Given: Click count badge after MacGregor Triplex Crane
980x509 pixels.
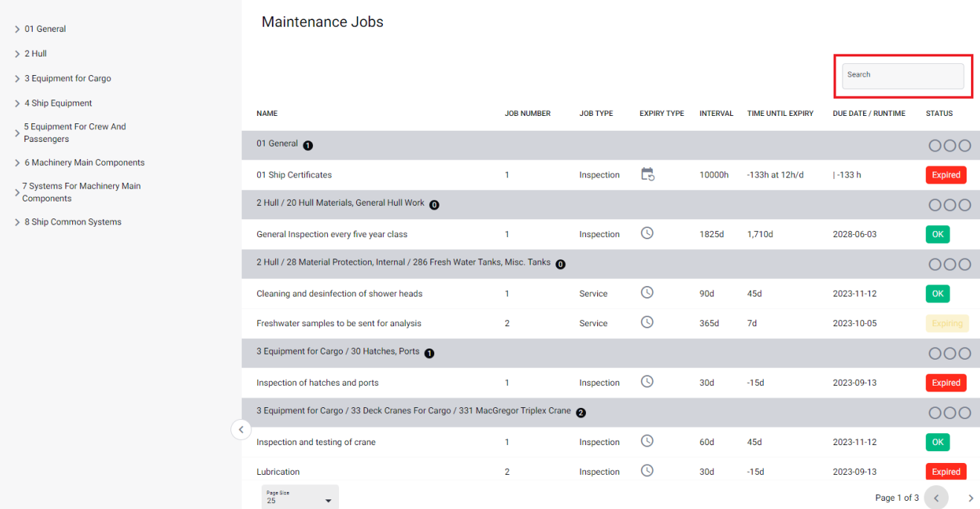Looking at the screenshot, I should (581, 412).
